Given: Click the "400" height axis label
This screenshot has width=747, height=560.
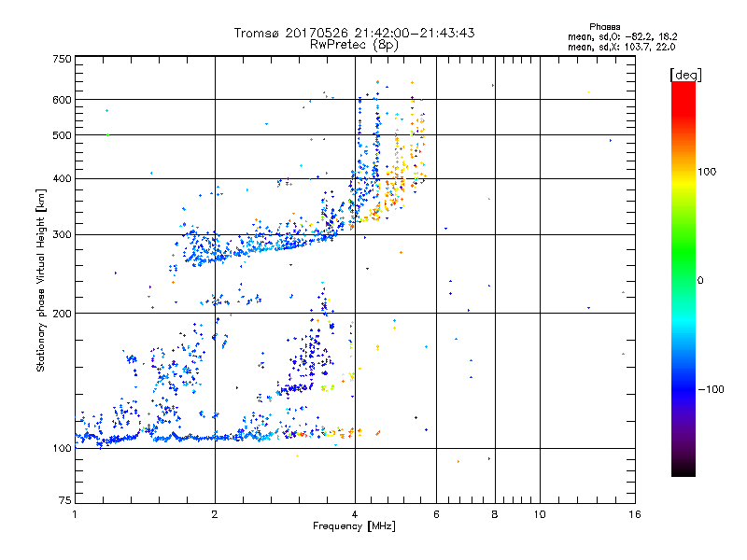Looking at the screenshot, I should [63, 179].
